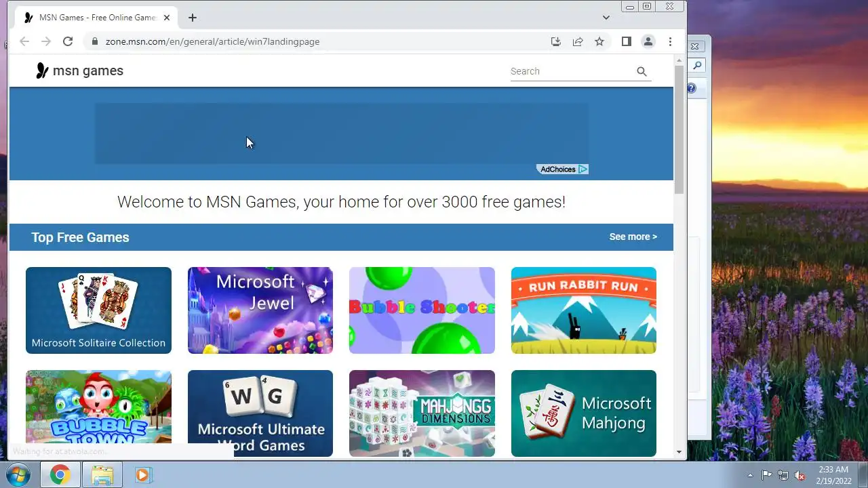The width and height of the screenshot is (868, 488).
Task: Click the search magnifier icon
Action: 642,71
